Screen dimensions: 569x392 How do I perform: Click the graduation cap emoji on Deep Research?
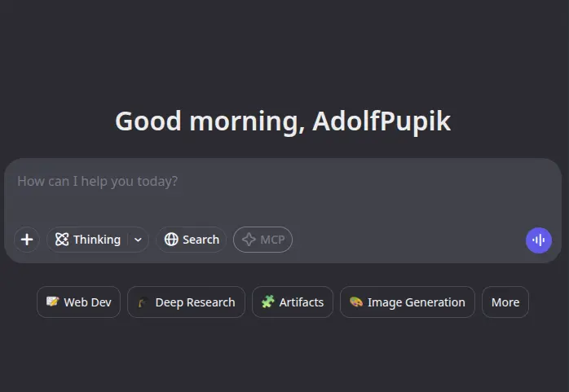[x=143, y=302]
